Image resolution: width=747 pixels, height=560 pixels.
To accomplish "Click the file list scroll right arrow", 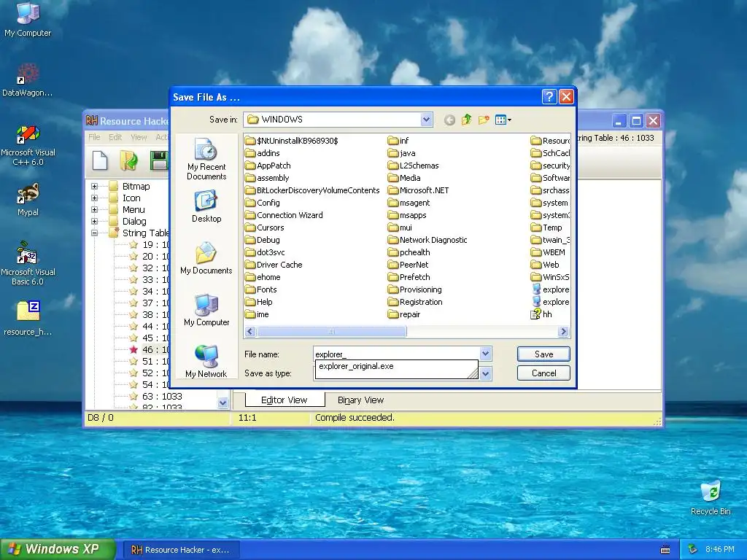I will [564, 332].
